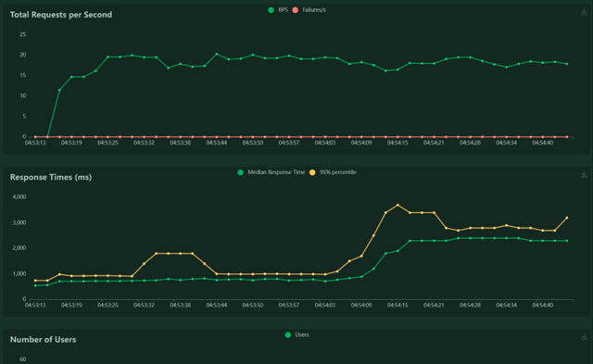Click 04:53:32 label on the response times axis
This screenshot has width=593, height=364.
coord(144,305)
